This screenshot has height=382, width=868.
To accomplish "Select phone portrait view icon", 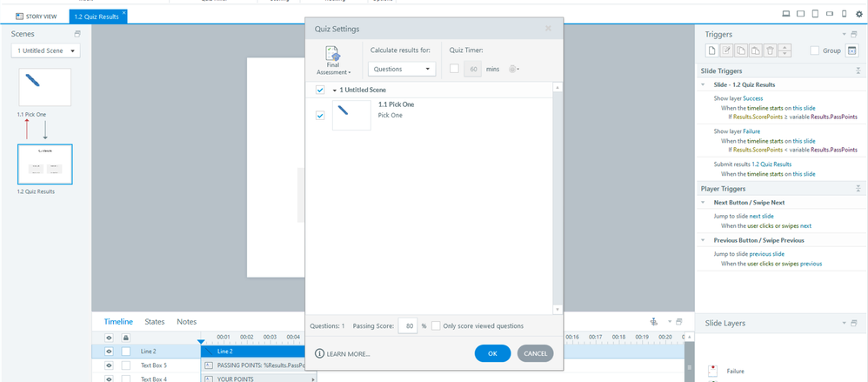I will tap(844, 15).
